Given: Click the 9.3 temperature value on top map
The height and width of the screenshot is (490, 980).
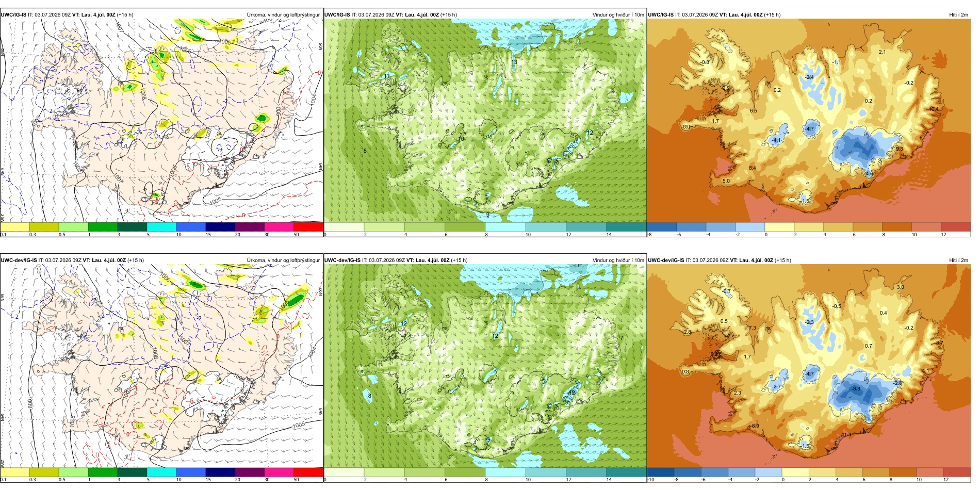Looking at the screenshot, I should point(900,149).
